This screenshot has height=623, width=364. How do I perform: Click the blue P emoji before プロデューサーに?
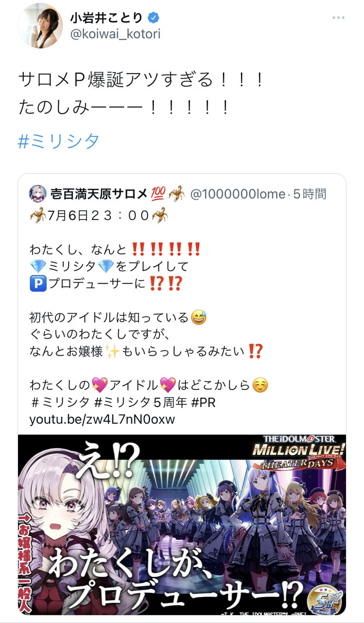pos(37,283)
